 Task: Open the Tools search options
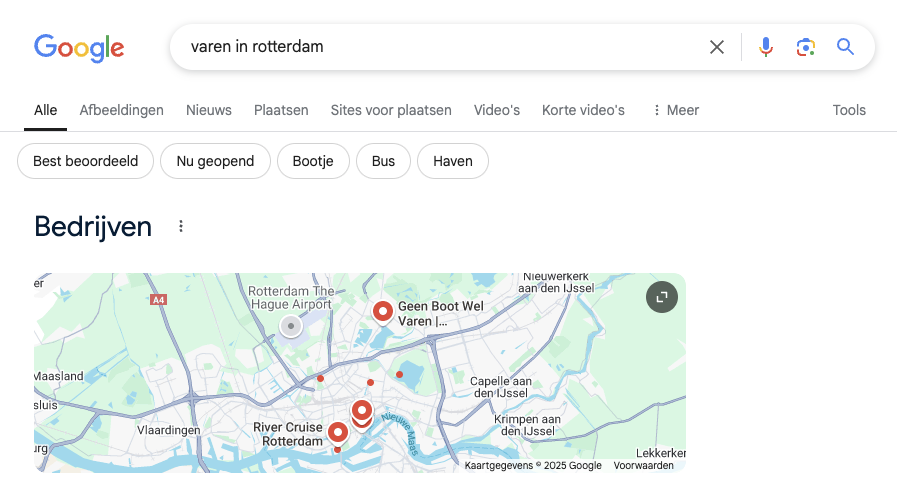[849, 110]
